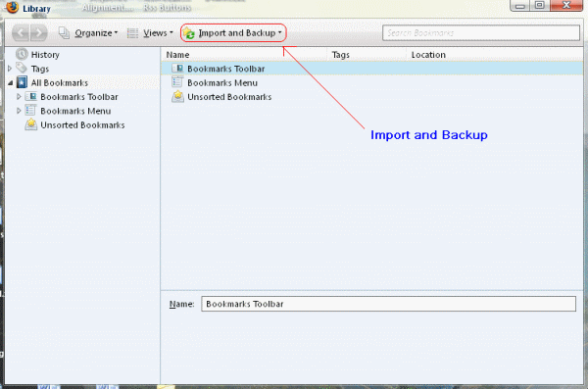Screen dimensions: 588x389
Task: Select Bookmarks Toolbar in the sidebar tree
Action: pyautogui.click(x=79, y=97)
